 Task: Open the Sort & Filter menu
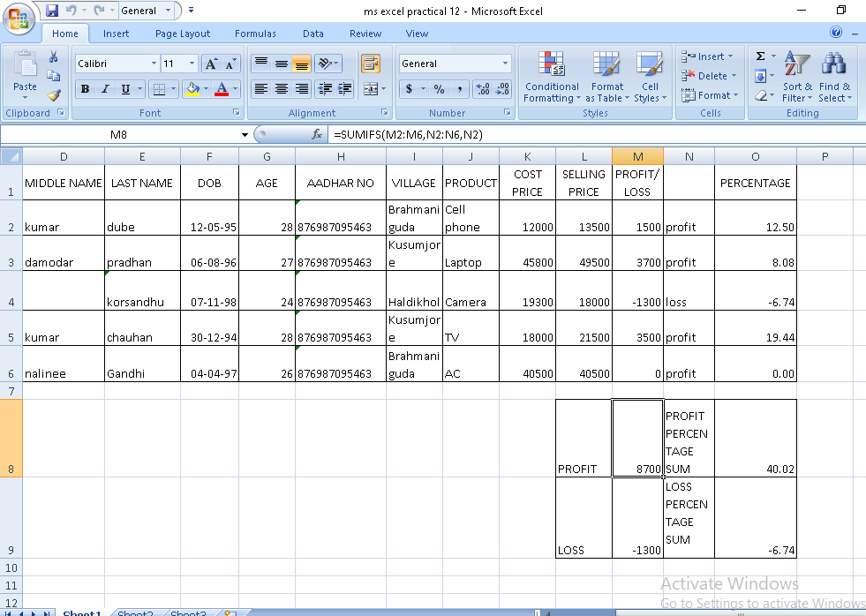point(797,78)
